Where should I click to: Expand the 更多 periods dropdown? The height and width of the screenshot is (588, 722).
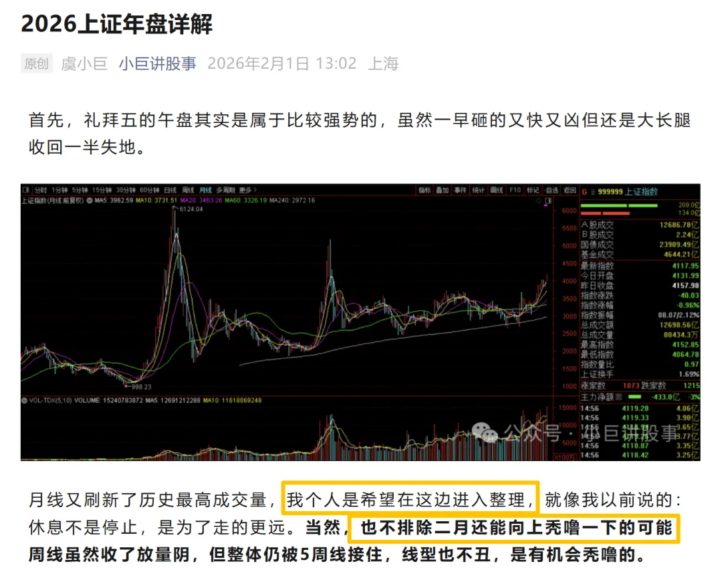[248, 190]
